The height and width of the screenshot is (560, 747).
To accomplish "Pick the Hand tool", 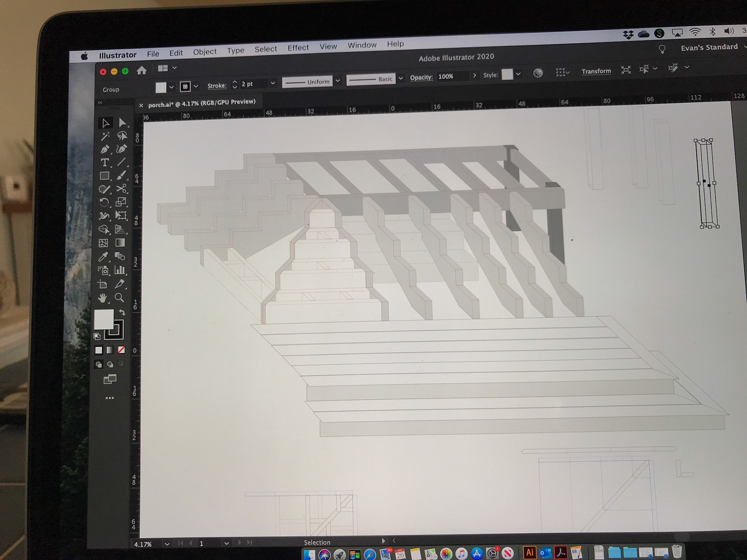I will pyautogui.click(x=103, y=298).
